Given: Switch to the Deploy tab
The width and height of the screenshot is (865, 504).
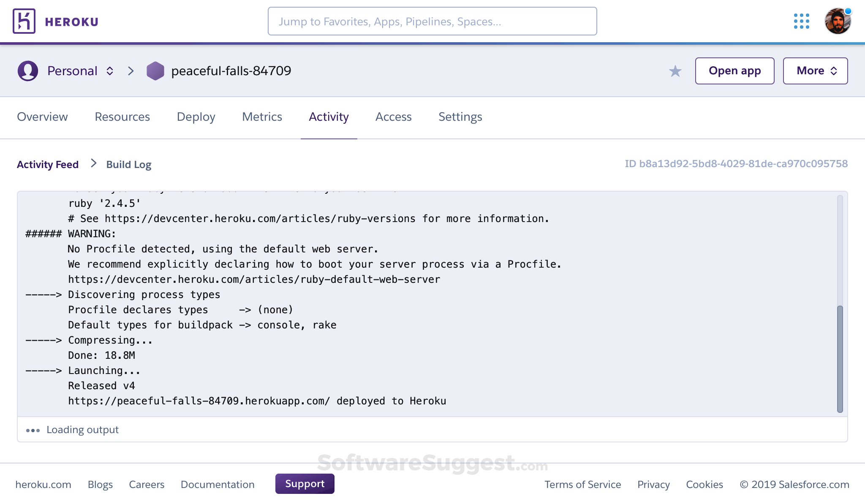Looking at the screenshot, I should 196,117.
